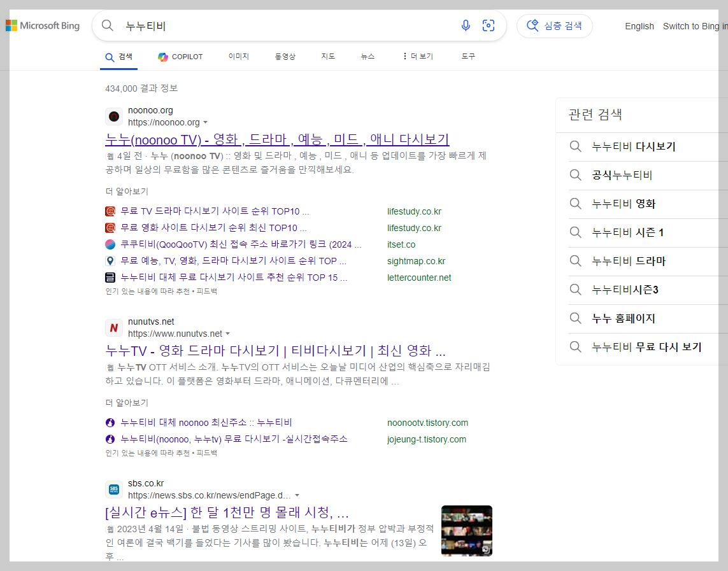Screen dimensions: 728x571
Task: Click the noonoo.org site favicon
Action: point(114,116)
